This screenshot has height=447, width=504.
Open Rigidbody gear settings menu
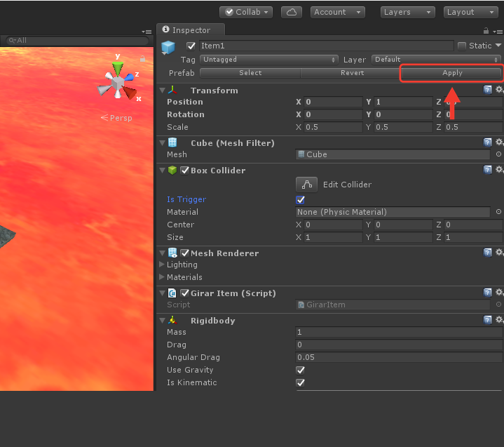[499, 319]
